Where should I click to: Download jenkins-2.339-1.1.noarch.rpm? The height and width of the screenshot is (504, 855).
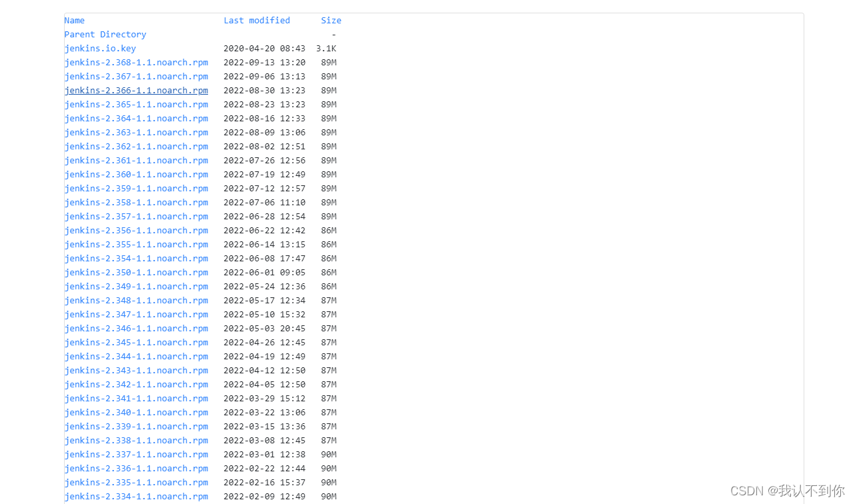coord(136,427)
